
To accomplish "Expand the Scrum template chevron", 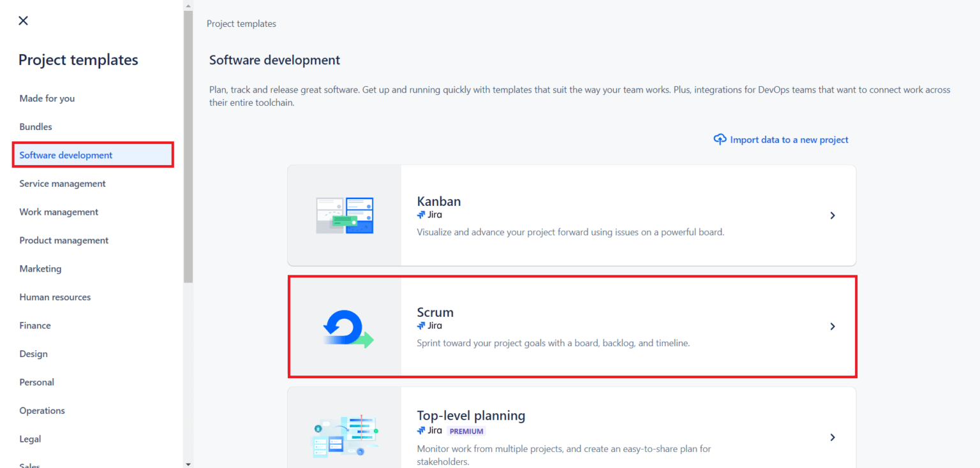I will [833, 326].
